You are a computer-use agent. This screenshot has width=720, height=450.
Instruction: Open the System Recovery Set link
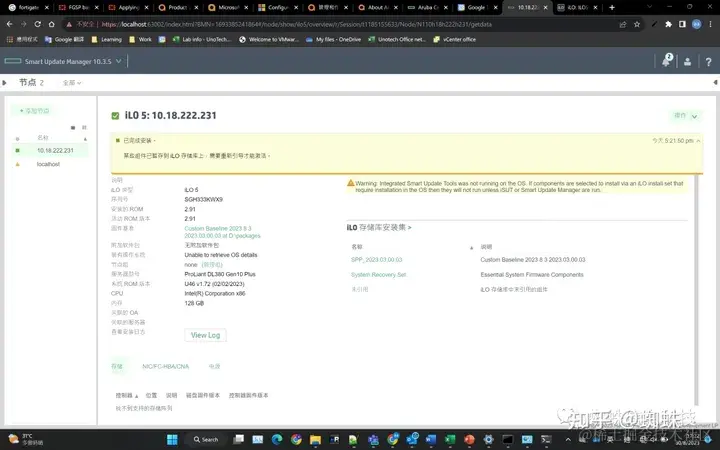pyautogui.click(x=379, y=275)
